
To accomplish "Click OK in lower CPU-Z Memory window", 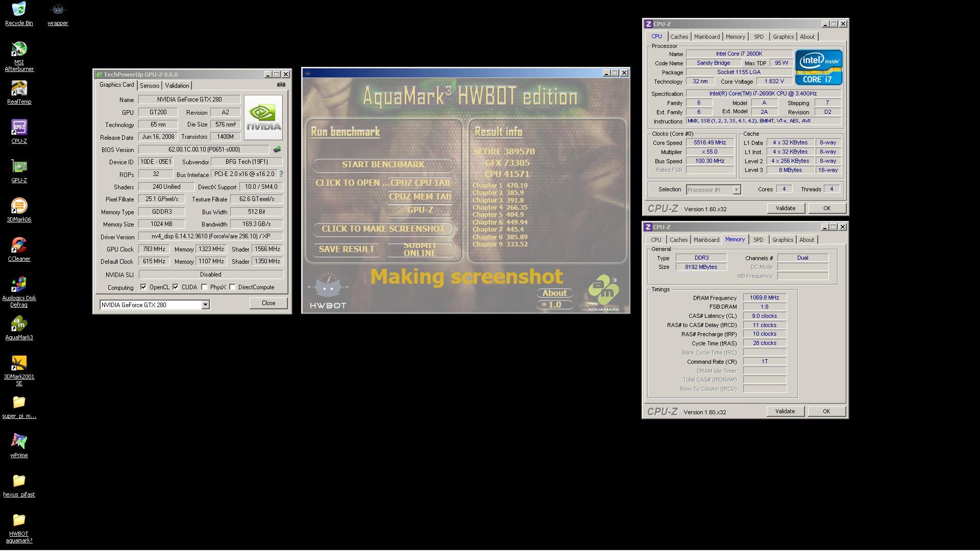I will pyautogui.click(x=826, y=411).
